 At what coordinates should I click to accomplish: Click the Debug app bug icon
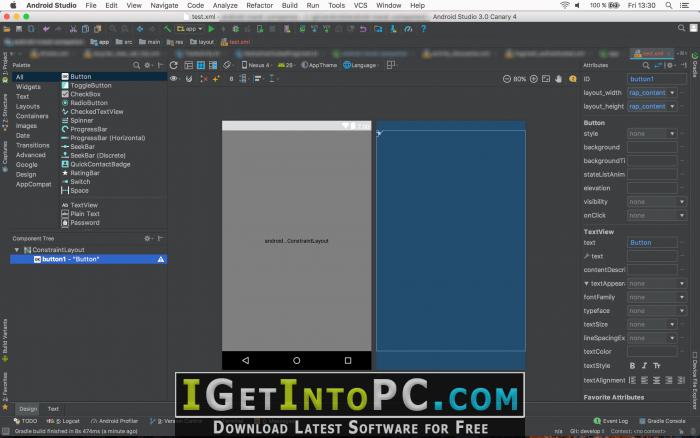[235, 29]
